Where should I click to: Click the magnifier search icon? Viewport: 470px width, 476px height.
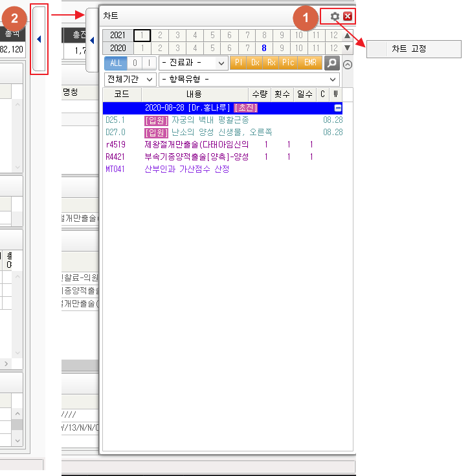click(331, 63)
